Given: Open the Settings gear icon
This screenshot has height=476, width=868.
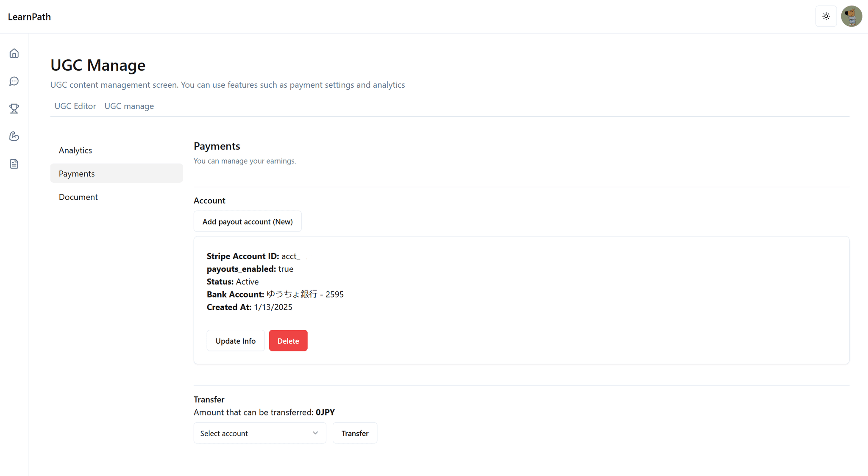Looking at the screenshot, I should pyautogui.click(x=826, y=17).
